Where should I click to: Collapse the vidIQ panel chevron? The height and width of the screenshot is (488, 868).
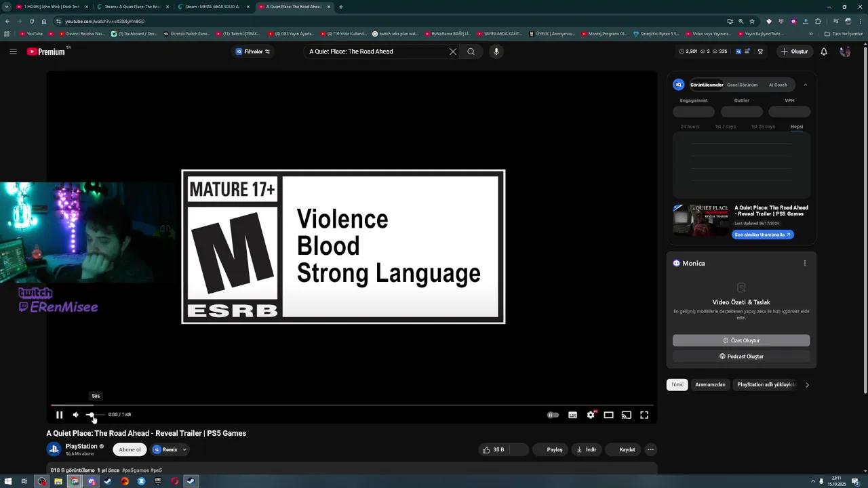[x=806, y=85]
